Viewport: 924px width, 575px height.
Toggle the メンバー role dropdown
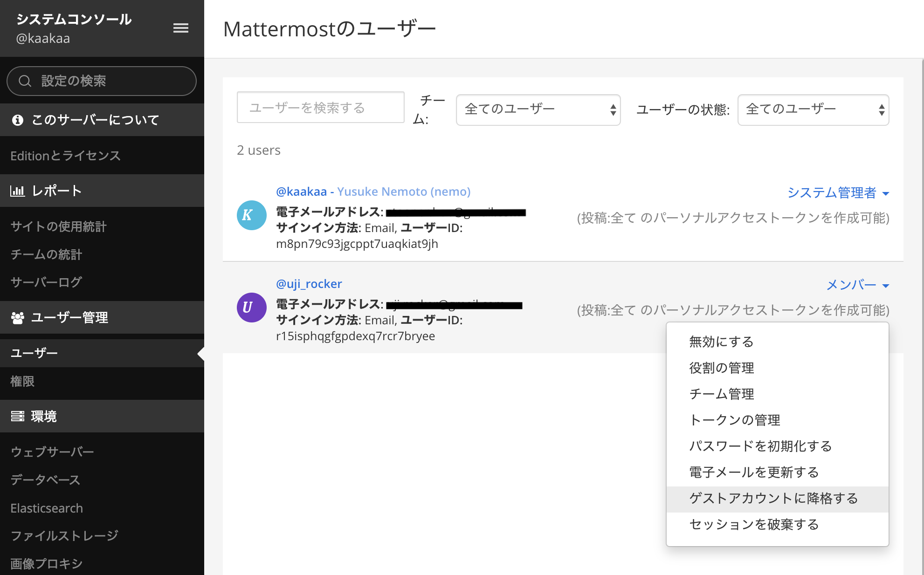coord(858,285)
